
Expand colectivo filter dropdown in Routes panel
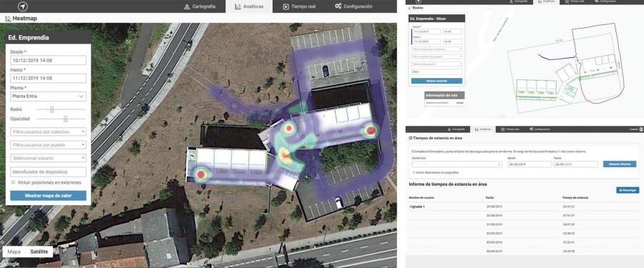pos(437,49)
